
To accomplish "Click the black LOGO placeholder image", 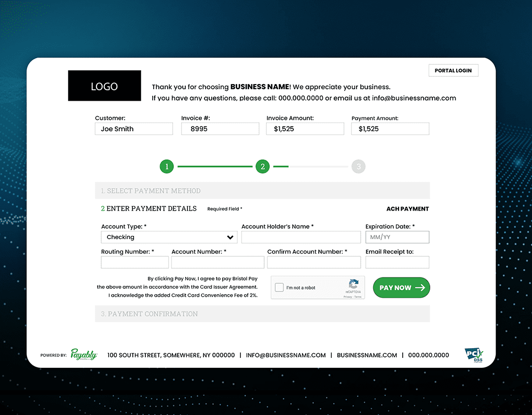I will point(104,86).
